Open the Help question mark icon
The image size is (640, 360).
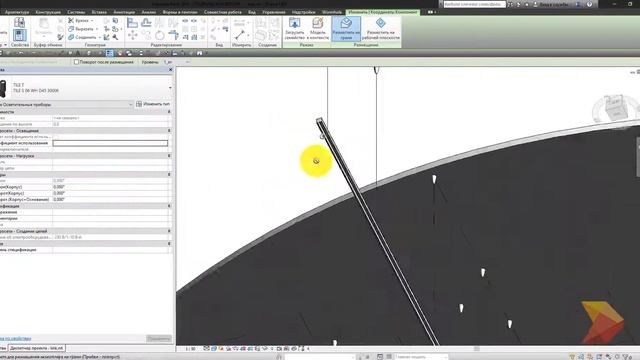(589, 4)
